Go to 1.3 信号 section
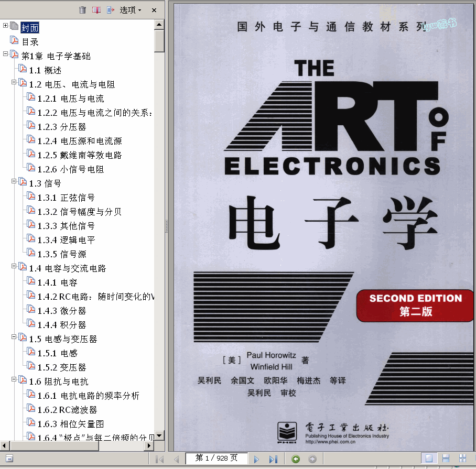Screen dimensions: 476x469 point(45,183)
